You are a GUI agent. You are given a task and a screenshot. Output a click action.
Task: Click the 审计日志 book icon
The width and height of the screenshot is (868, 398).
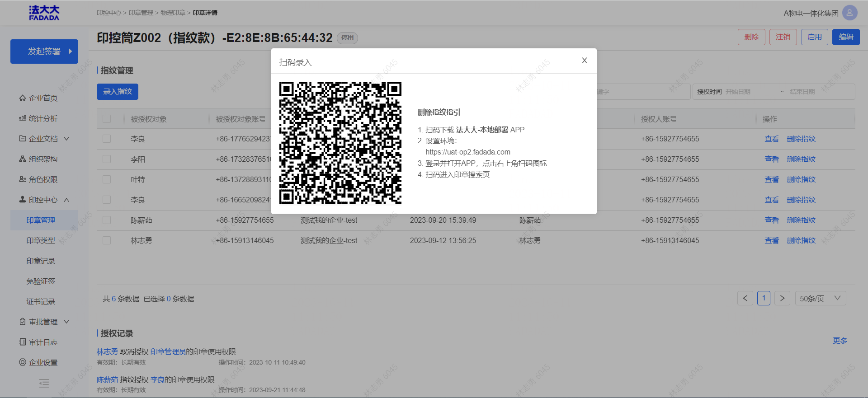pos(23,342)
